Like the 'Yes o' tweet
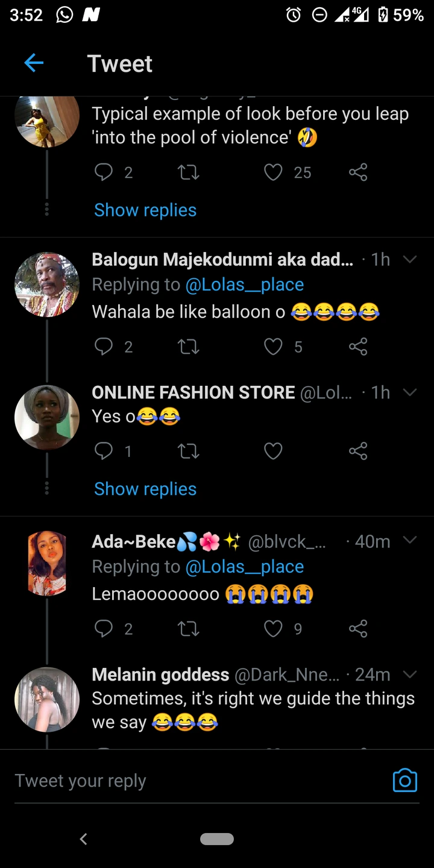 coord(273,451)
